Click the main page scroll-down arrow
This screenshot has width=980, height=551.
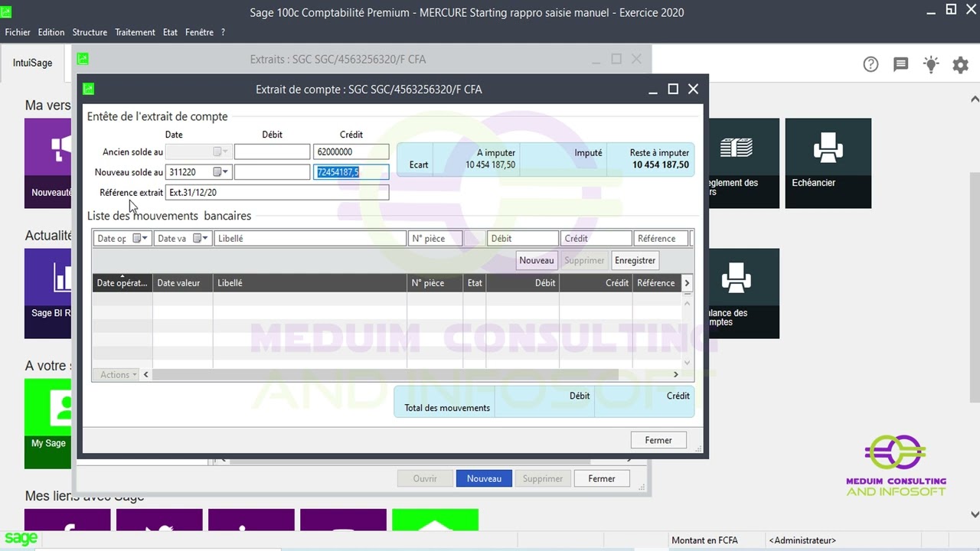(975, 514)
